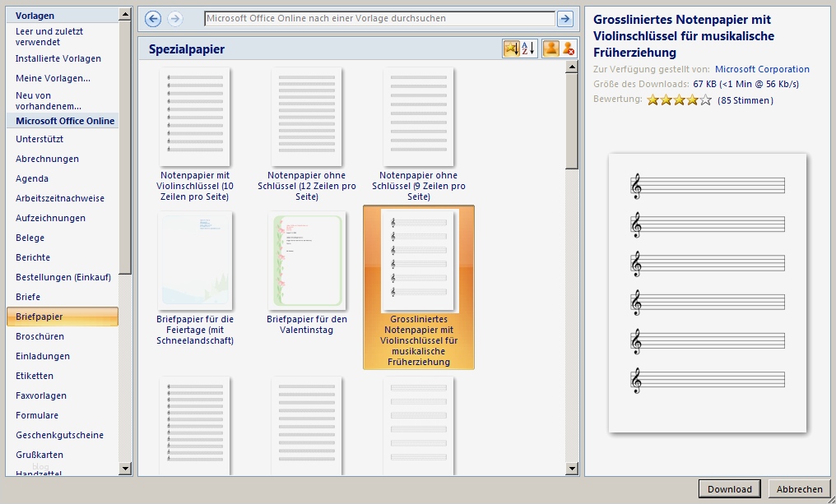Viewport: 836px width, 504px height.
Task: Sort templates by customer rating icon
Action: point(511,49)
